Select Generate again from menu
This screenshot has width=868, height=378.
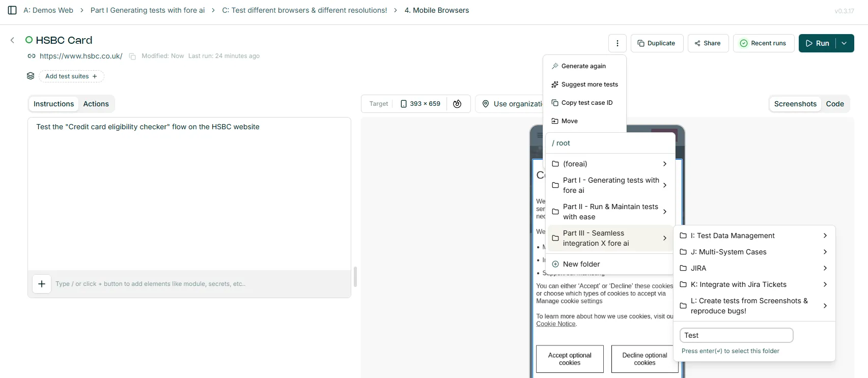(584, 66)
